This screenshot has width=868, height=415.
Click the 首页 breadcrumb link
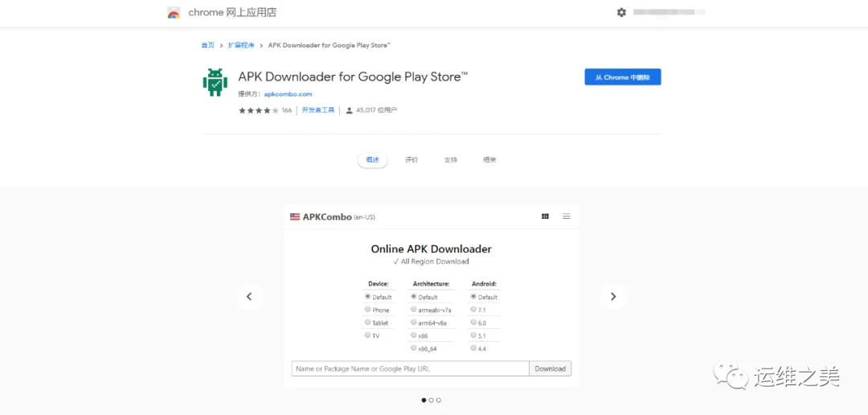207,45
